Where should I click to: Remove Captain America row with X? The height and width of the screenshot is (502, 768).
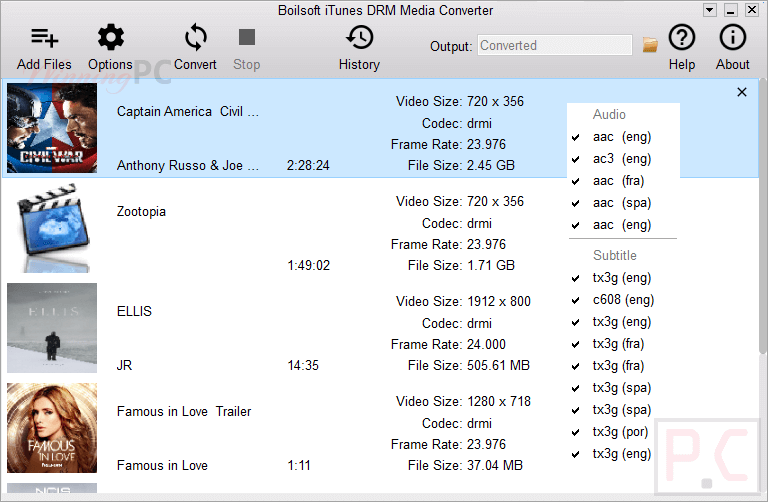pos(742,92)
